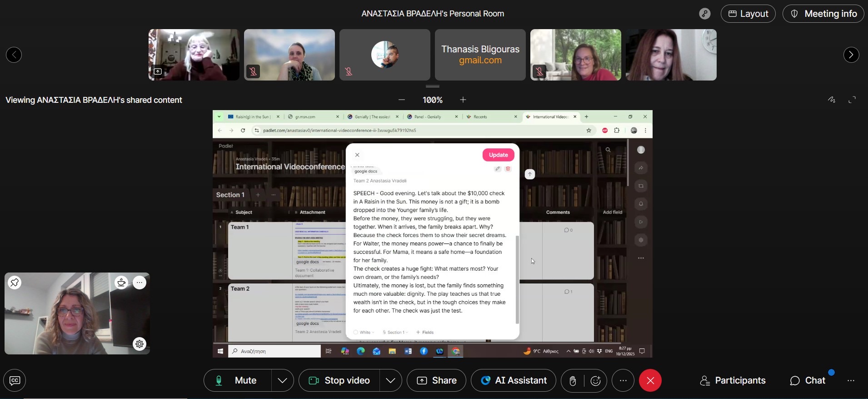Mute the microphone

(238, 381)
